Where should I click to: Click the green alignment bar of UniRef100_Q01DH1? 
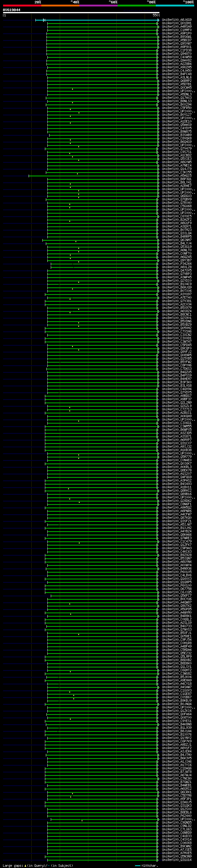click(x=103, y=24)
